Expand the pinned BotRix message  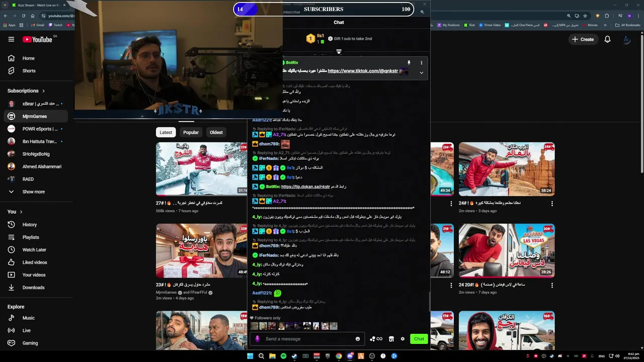[x=421, y=72]
